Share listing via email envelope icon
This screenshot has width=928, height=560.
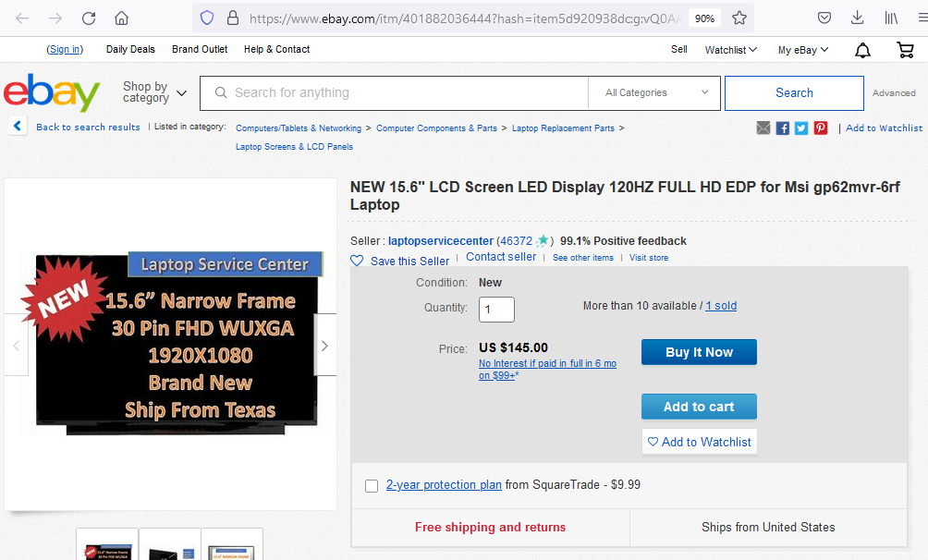coord(763,128)
